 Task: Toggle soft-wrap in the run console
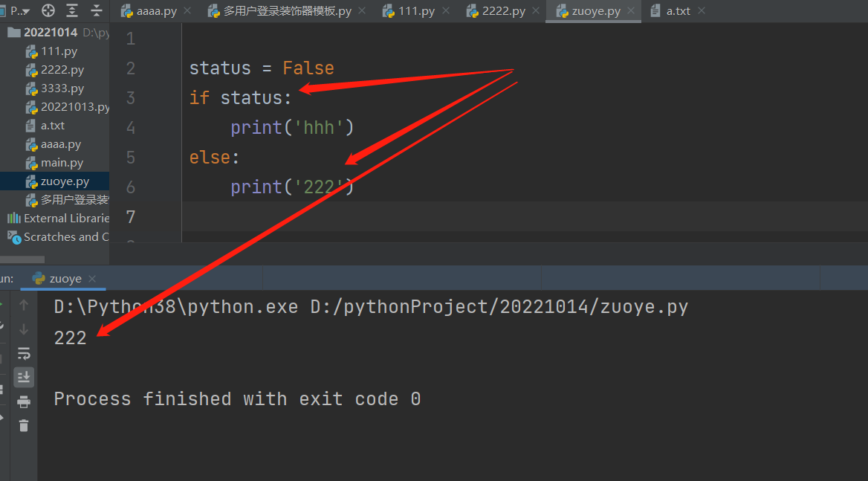point(24,353)
